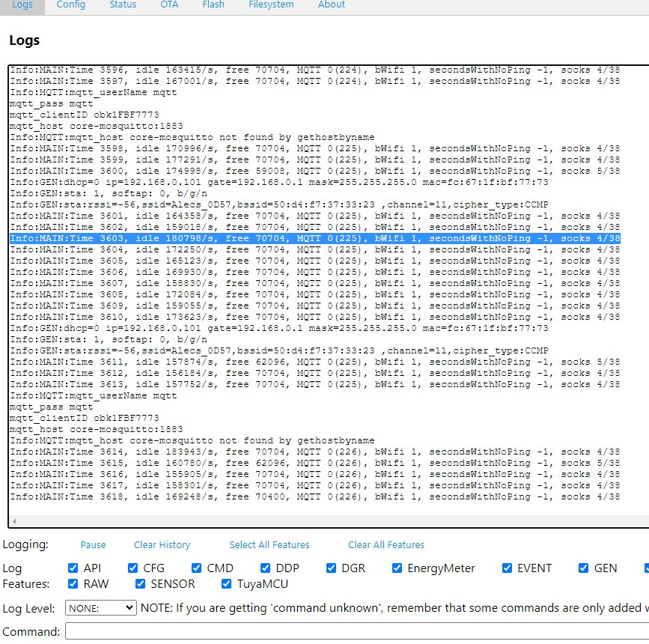
Task: Uncheck the CFG log feature
Action: click(x=132, y=568)
